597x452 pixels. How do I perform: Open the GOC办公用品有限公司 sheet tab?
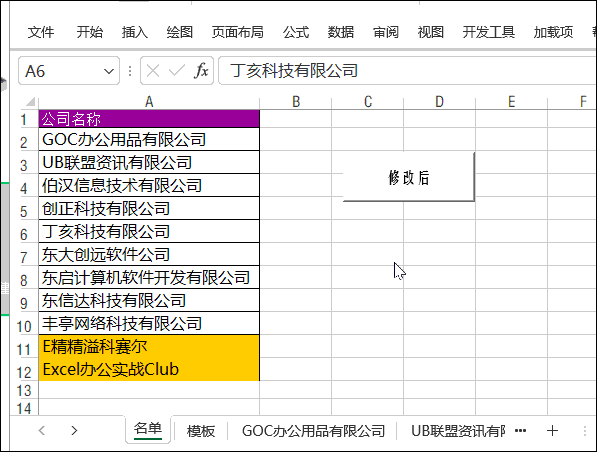pos(313,431)
